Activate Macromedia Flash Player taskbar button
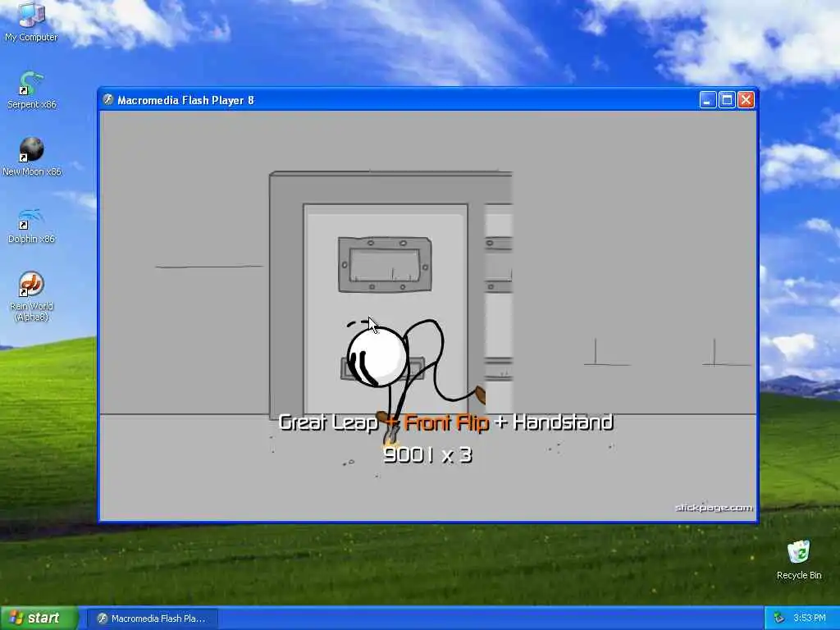This screenshot has width=840, height=630. click(x=153, y=619)
